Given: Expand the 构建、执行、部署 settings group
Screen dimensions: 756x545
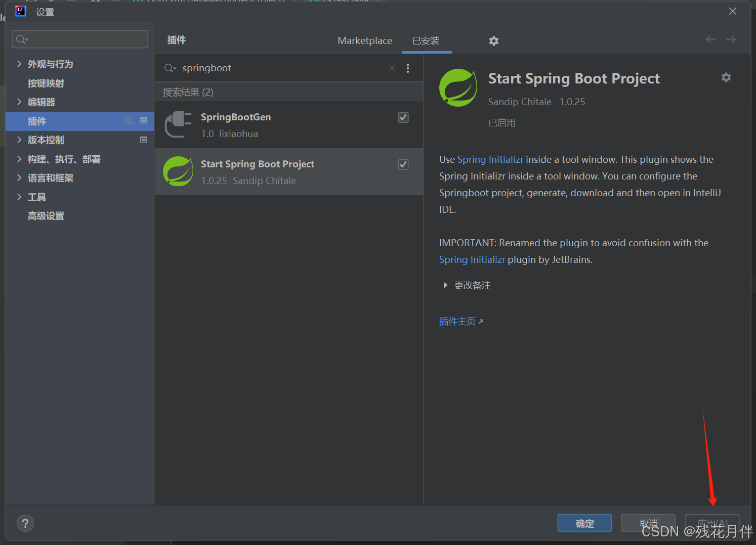Looking at the screenshot, I should 19,159.
